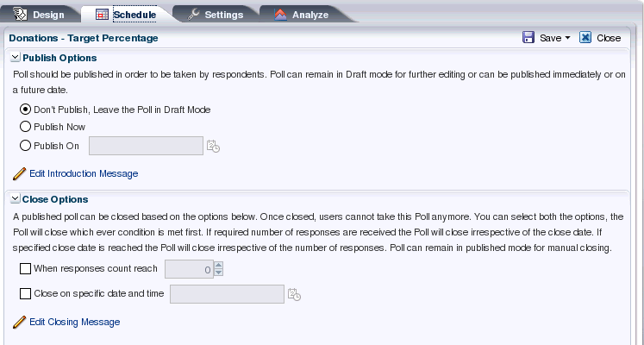Collapse the Close Options section
This screenshot has height=345, width=644.
click(x=15, y=198)
